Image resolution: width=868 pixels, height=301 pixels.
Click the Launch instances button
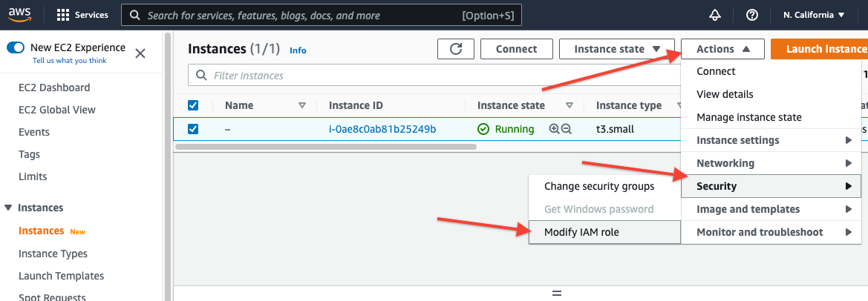coord(819,49)
